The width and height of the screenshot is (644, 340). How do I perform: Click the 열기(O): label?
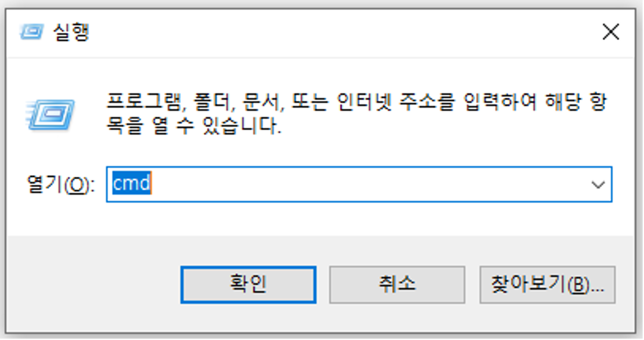click(61, 184)
